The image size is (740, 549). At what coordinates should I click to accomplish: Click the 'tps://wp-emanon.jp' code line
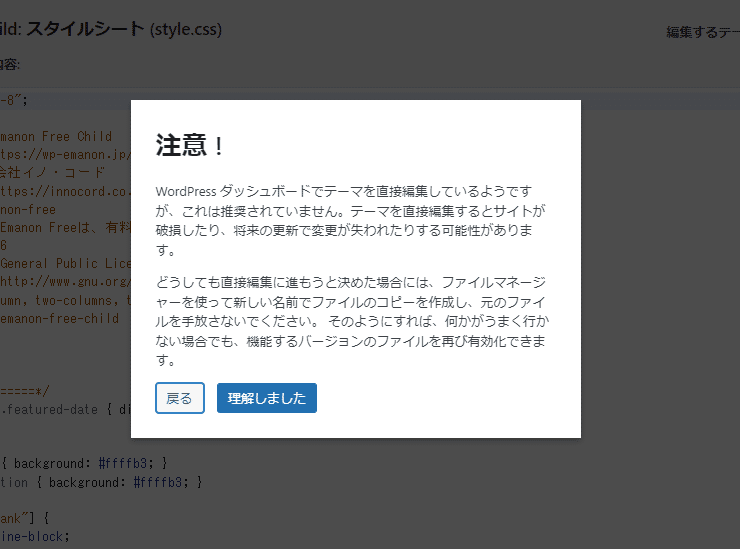tap(66, 154)
